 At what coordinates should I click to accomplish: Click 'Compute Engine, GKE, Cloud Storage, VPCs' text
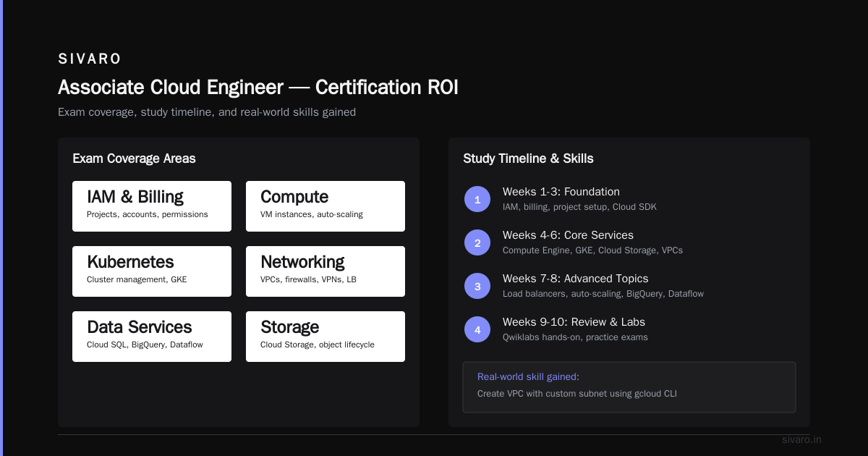pyautogui.click(x=592, y=250)
